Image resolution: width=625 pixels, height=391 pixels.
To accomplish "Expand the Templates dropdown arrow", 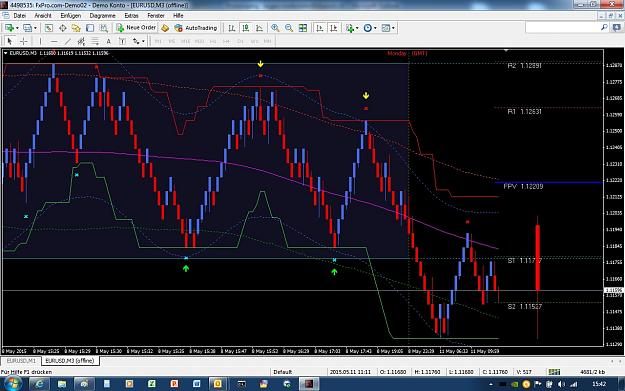I will point(393,28).
